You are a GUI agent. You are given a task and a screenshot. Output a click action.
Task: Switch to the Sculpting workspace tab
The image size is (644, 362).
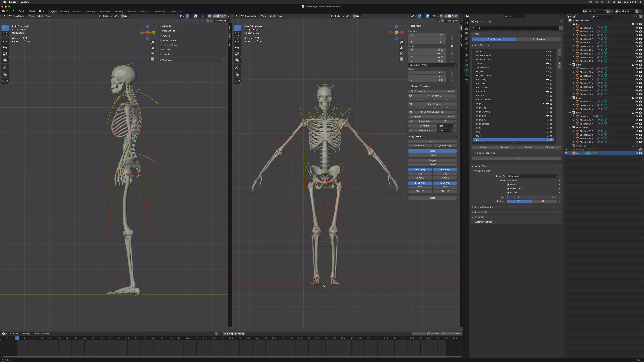[x=76, y=12]
